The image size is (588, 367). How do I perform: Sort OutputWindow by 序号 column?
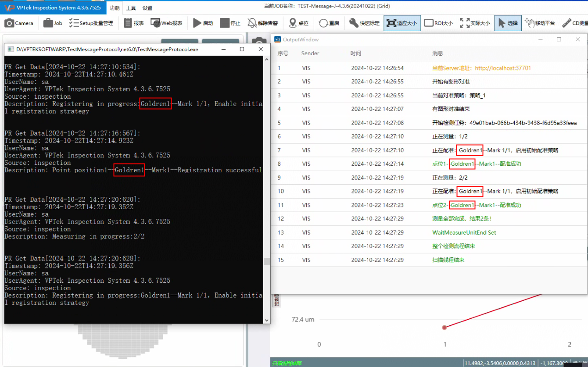(283, 53)
